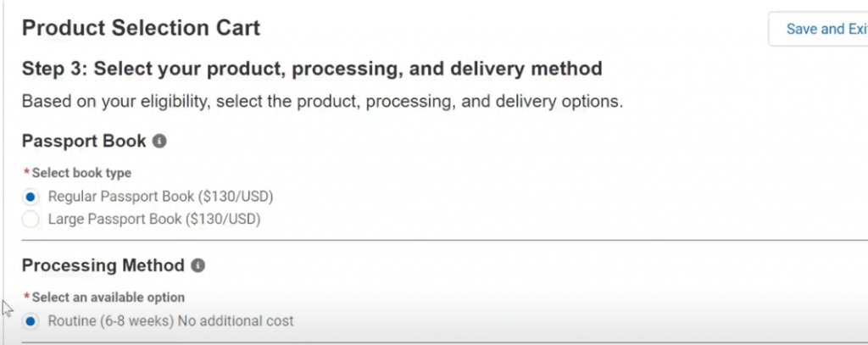Choose the Large Passport Book radio button
The width and height of the screenshot is (868, 345).
31,220
